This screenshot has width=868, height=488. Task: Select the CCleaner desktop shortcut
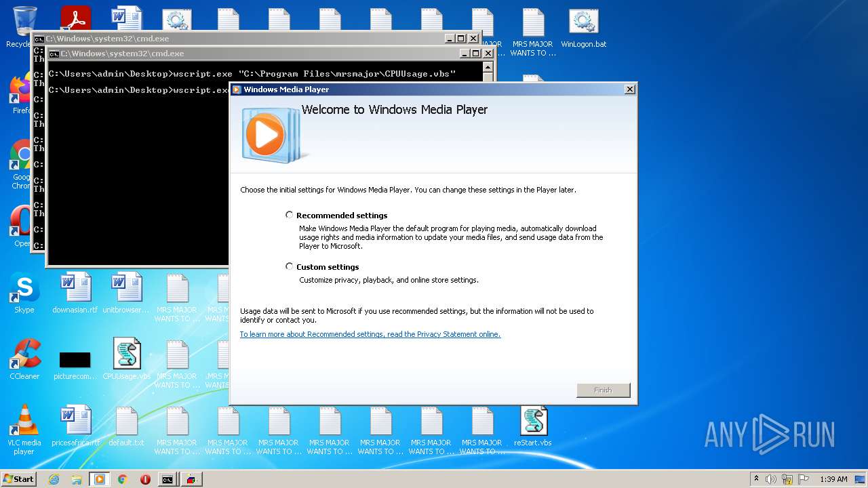(x=24, y=360)
